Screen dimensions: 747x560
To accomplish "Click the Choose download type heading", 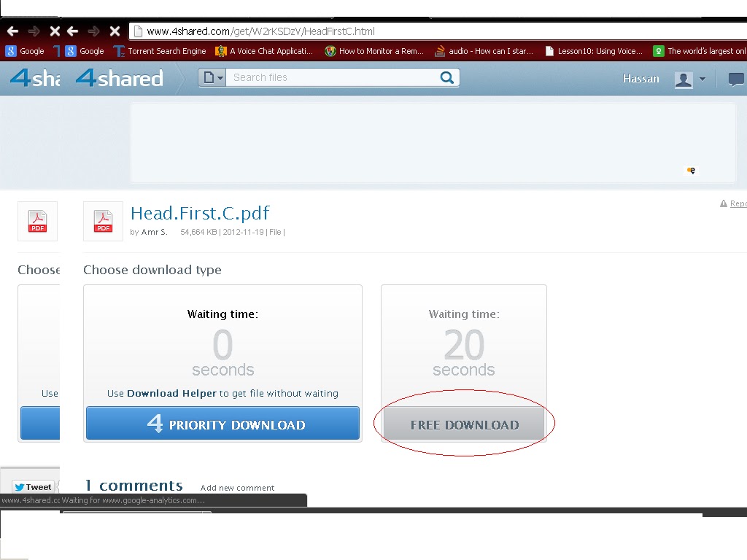I will click(152, 270).
